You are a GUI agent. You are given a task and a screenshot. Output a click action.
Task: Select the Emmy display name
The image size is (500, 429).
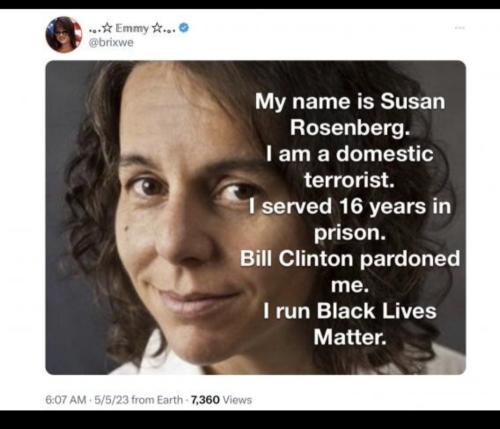pyautogui.click(x=132, y=29)
